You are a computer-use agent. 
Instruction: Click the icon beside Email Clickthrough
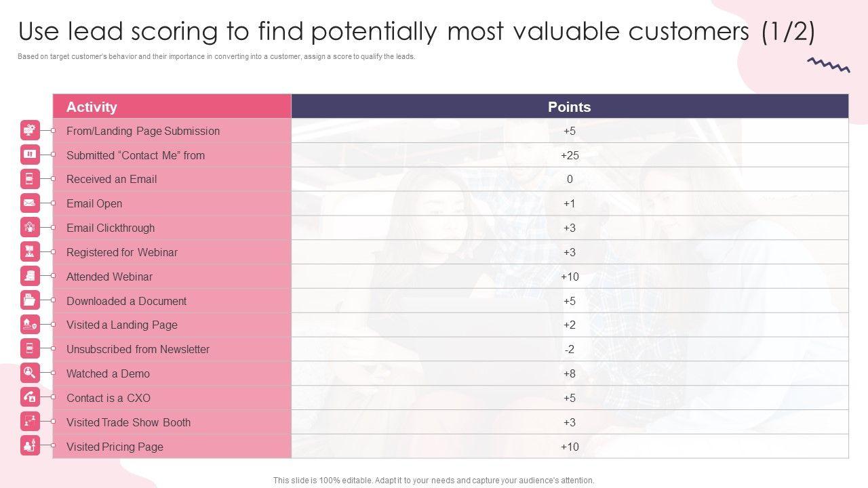[30, 227]
